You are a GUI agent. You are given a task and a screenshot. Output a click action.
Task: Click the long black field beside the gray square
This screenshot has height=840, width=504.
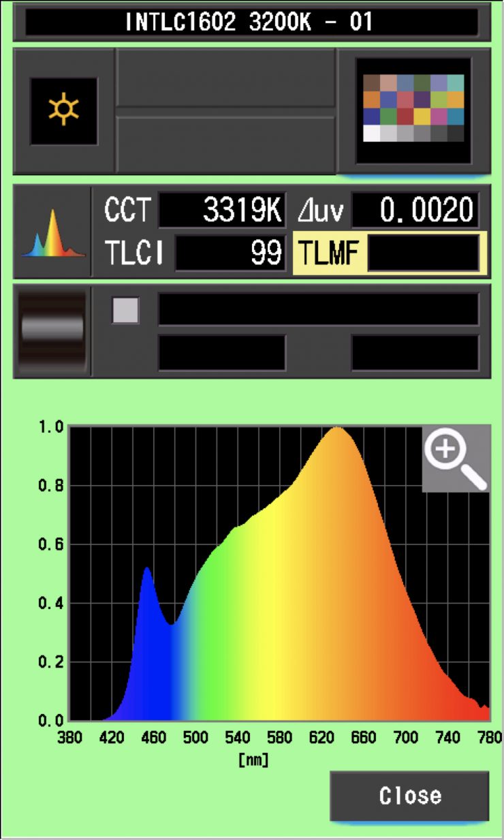click(x=318, y=310)
